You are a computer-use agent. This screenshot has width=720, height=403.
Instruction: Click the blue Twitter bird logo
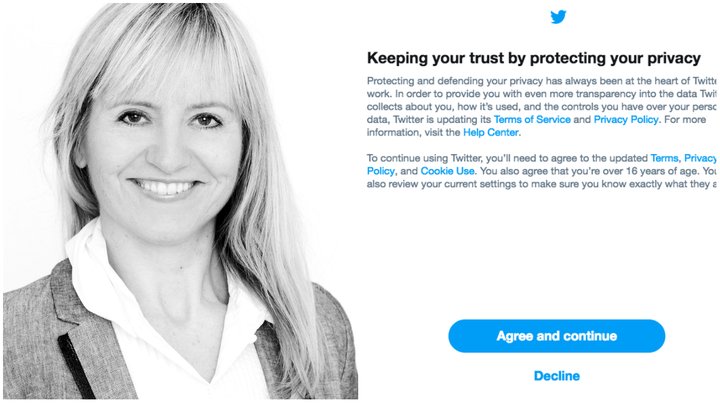[x=558, y=17]
